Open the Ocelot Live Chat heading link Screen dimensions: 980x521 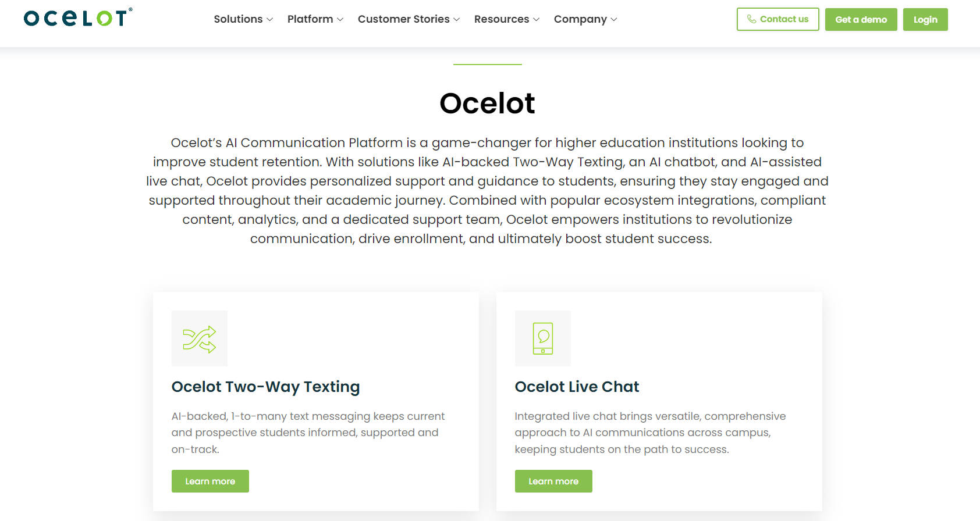tap(577, 386)
